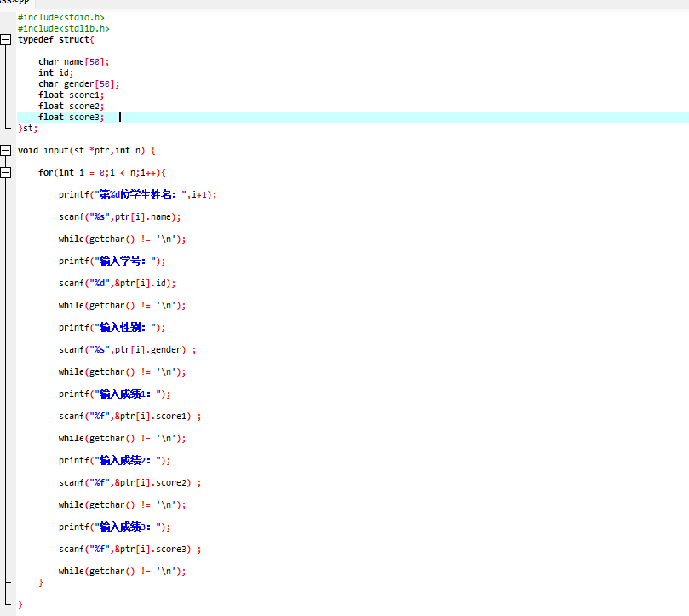Click the input function closing brace

(20, 605)
